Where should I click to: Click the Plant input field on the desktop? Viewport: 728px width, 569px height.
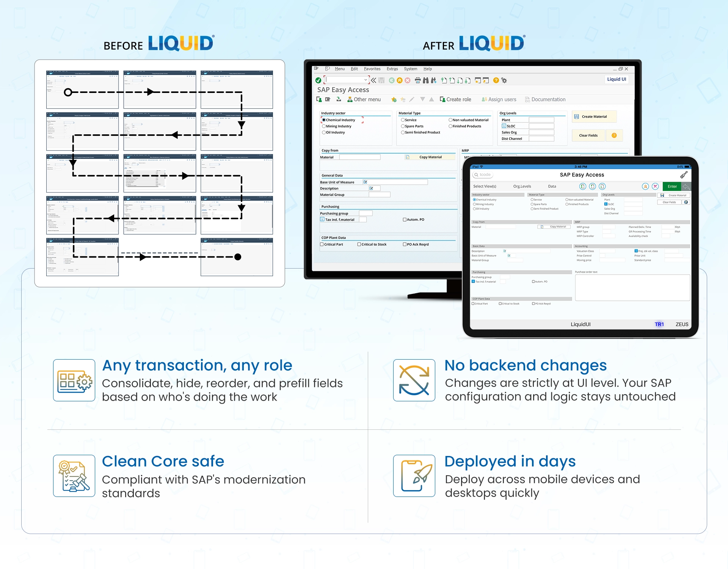coord(541,120)
